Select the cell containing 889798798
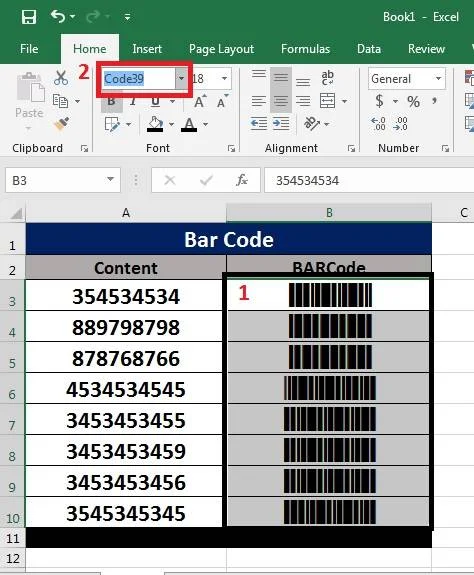This screenshot has width=474, height=575. point(126,327)
